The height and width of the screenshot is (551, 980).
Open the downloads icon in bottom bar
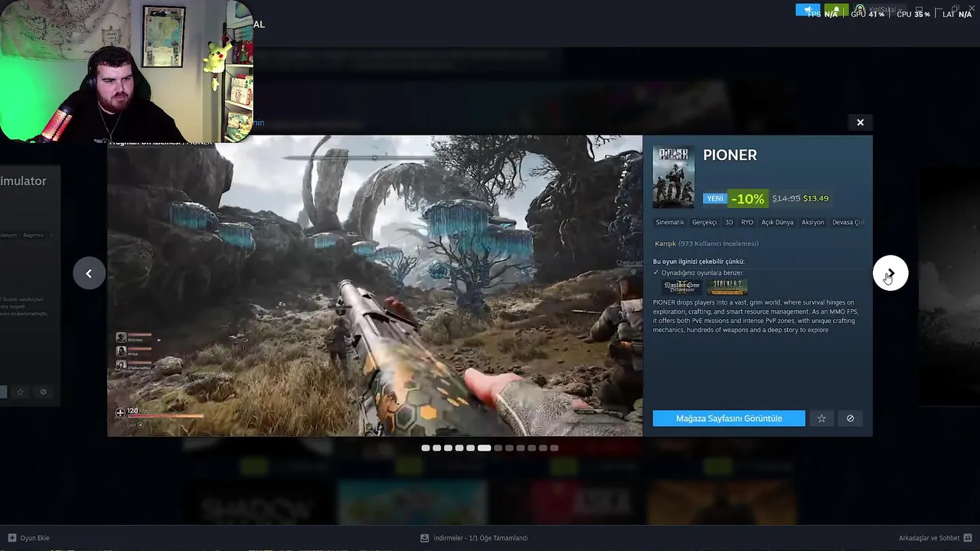(424, 538)
